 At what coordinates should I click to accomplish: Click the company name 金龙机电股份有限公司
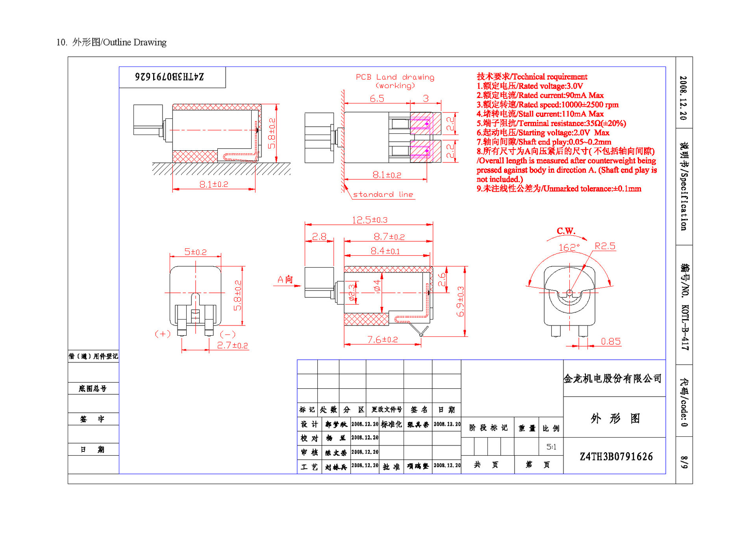[612, 379]
